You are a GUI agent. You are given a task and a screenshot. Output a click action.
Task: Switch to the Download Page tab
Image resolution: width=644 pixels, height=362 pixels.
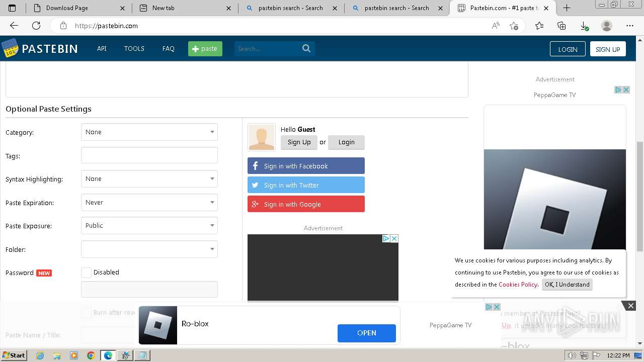tap(78, 8)
